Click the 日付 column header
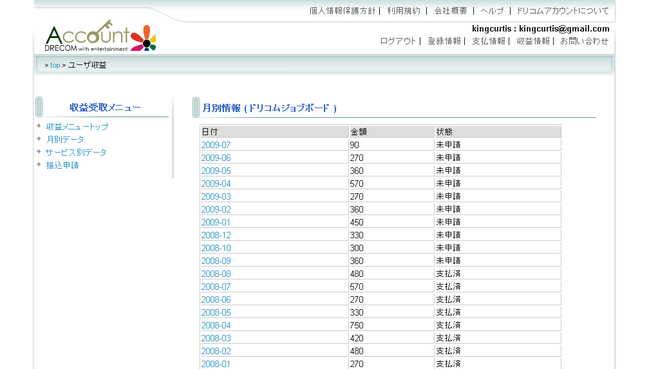The width and height of the screenshot is (649, 369). 274,132
